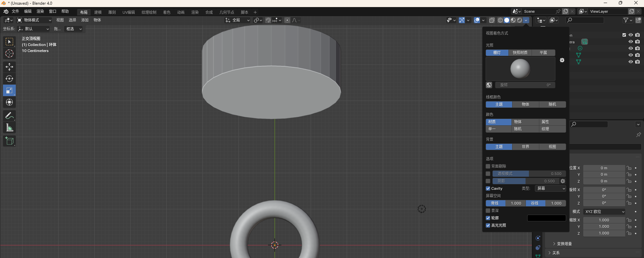
Task: Open the studio light settings gear
Action: point(562,60)
